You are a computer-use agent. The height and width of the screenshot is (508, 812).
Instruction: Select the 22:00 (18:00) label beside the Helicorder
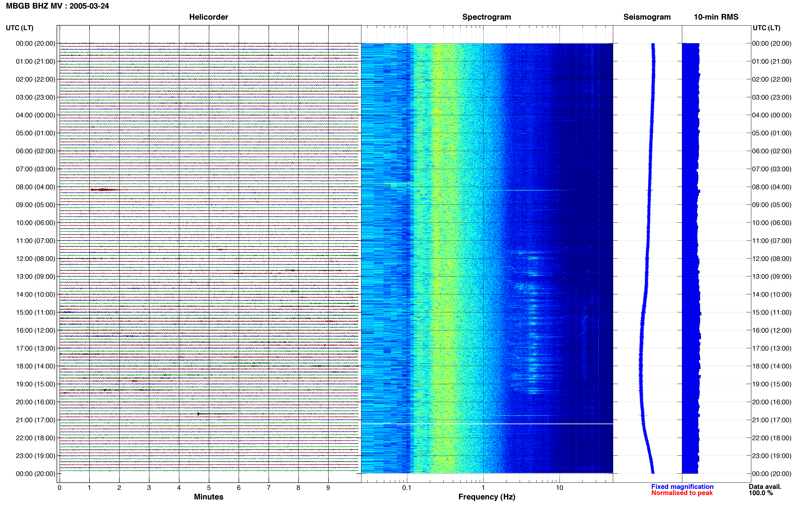36,438
